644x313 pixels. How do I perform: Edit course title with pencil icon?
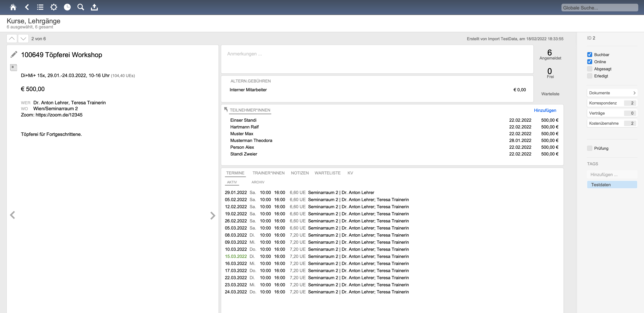tap(14, 54)
